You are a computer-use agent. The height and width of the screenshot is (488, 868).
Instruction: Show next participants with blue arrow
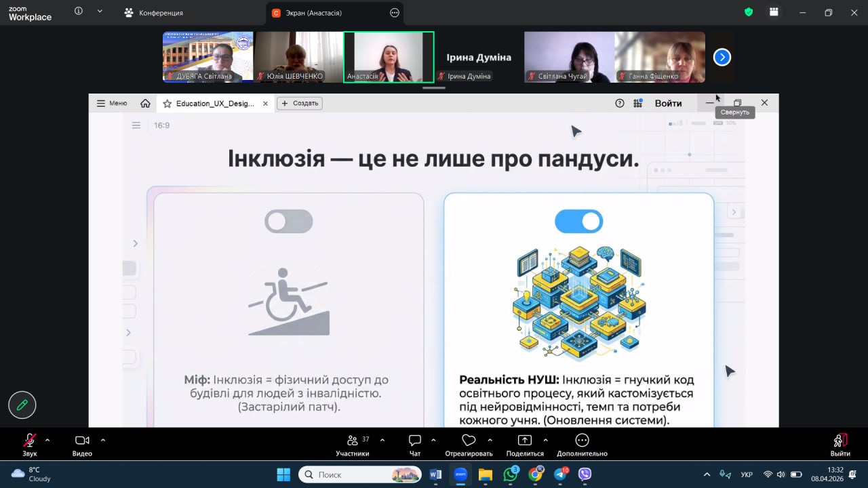[722, 58]
